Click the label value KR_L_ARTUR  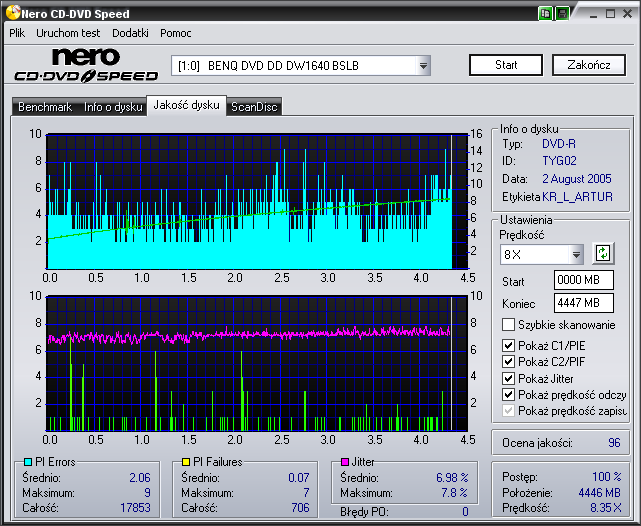(x=578, y=197)
